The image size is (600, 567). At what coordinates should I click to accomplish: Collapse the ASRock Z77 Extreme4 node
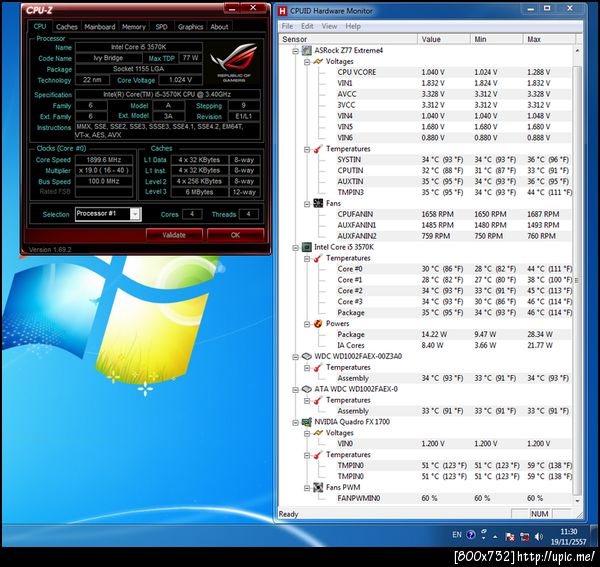(295, 51)
